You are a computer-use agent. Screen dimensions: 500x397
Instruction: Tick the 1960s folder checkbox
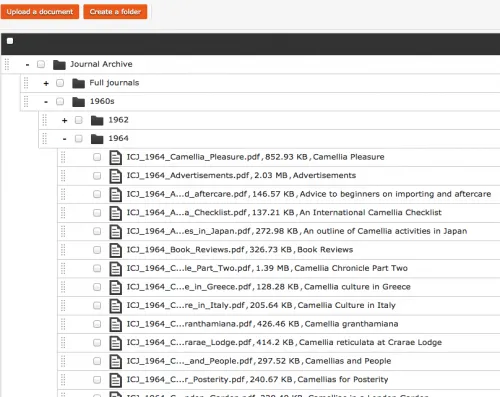pyautogui.click(x=60, y=101)
